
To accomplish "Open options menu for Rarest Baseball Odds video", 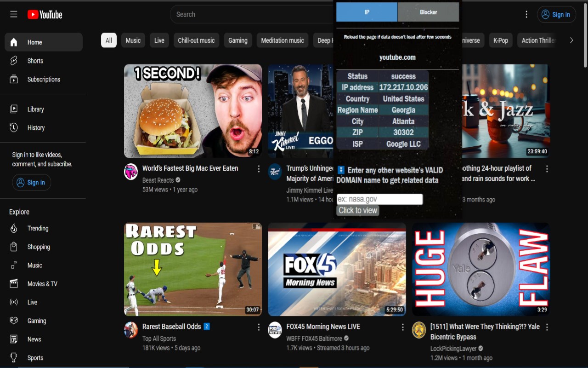I will (x=259, y=327).
